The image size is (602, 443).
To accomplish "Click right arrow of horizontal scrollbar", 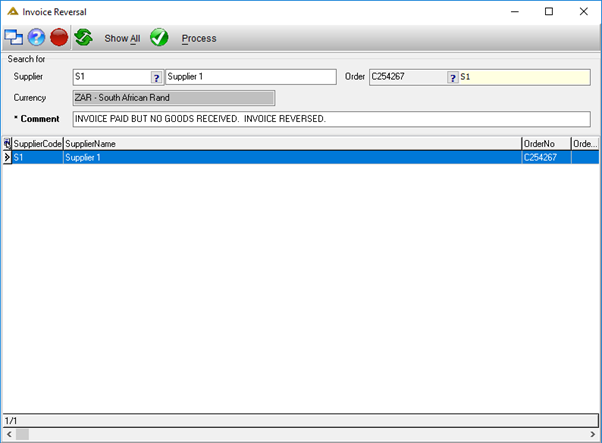I will tap(593, 435).
